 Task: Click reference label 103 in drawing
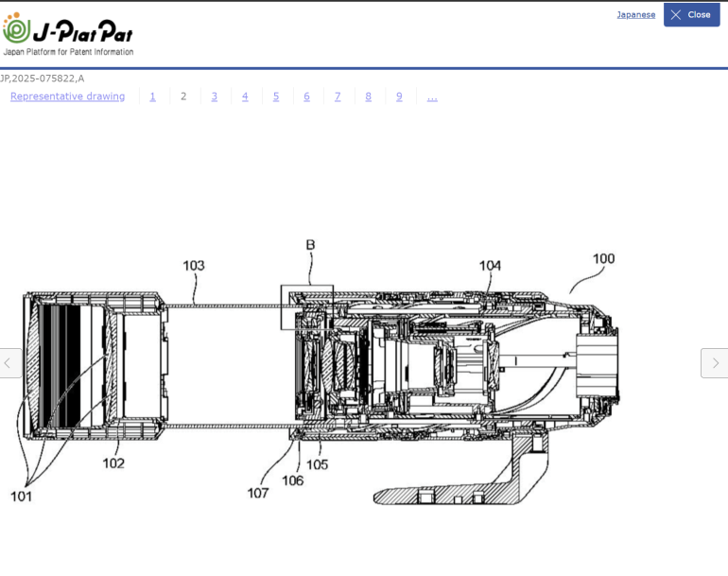tap(194, 266)
